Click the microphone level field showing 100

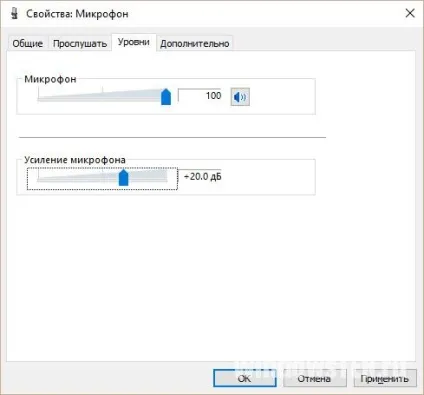click(200, 96)
